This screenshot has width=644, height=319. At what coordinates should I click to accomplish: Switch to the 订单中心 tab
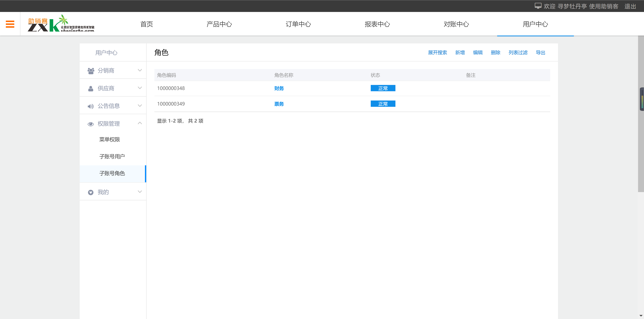tap(298, 24)
